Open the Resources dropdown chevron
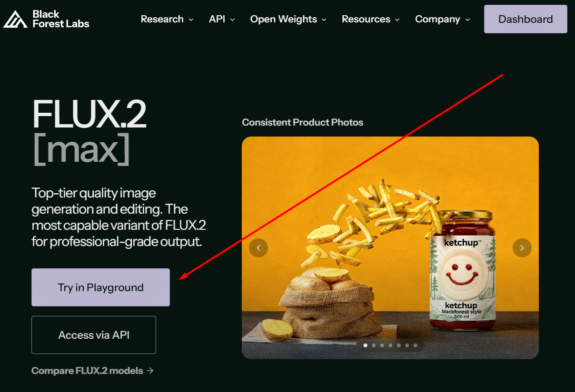The width and height of the screenshot is (575, 392). coord(397,20)
